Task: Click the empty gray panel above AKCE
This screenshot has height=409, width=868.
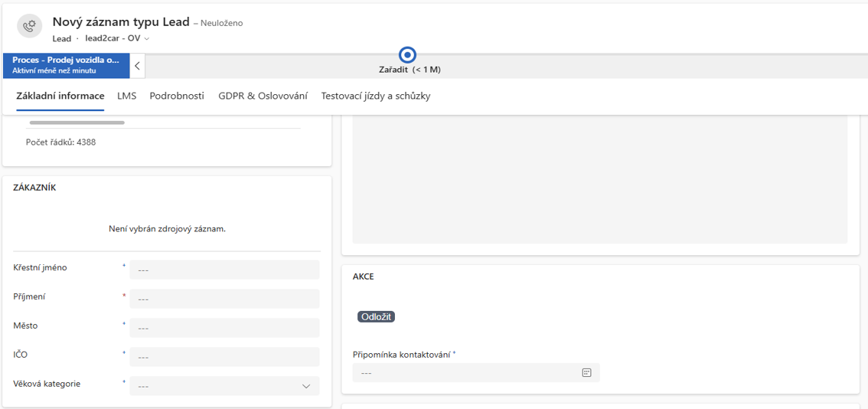Action: 599,180
